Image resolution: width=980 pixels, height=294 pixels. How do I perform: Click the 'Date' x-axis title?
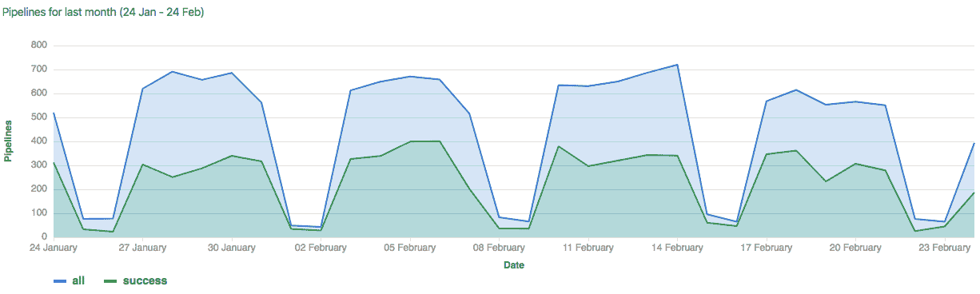point(514,265)
